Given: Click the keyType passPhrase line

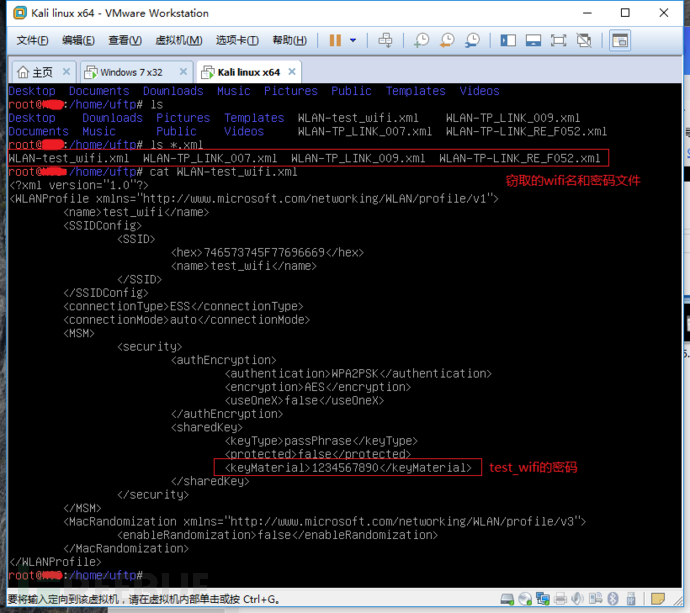Looking at the screenshot, I should 321,440.
